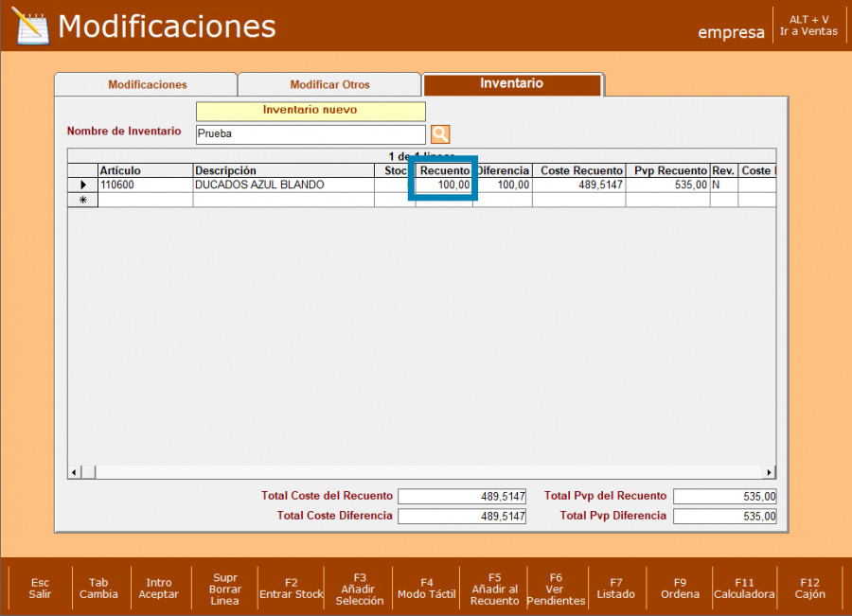Activate F4 Modo Táctil button

point(426,589)
